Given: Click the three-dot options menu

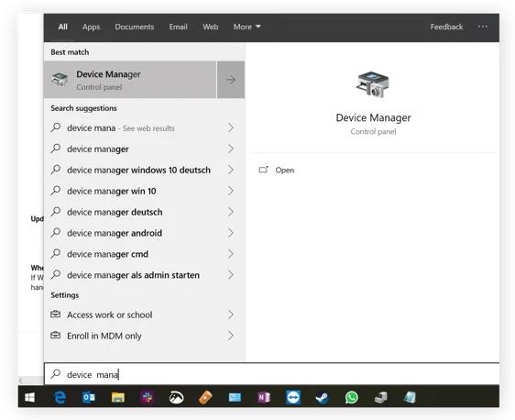Looking at the screenshot, I should [483, 27].
